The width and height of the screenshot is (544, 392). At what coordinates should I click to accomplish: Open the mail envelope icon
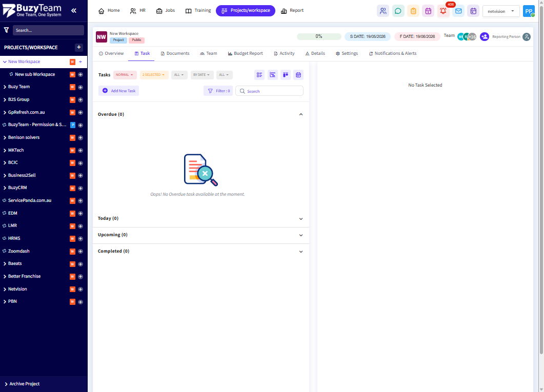[x=458, y=11]
